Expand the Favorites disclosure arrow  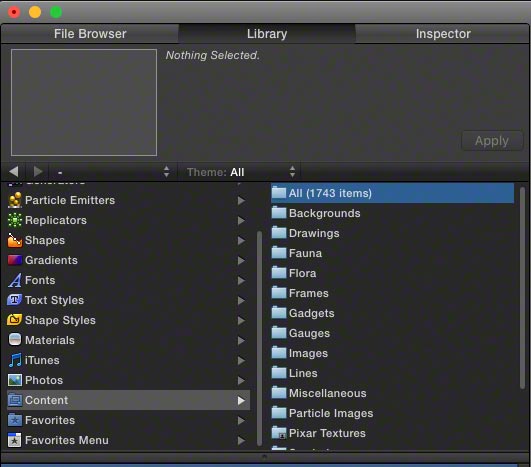point(241,420)
